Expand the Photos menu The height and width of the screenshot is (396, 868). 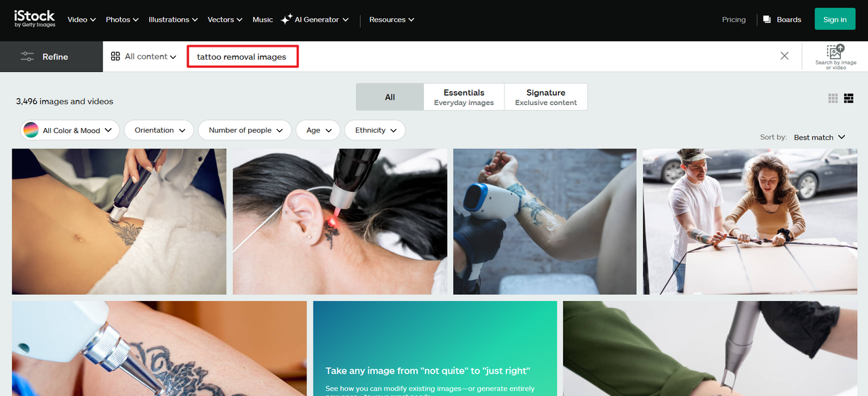pos(122,20)
